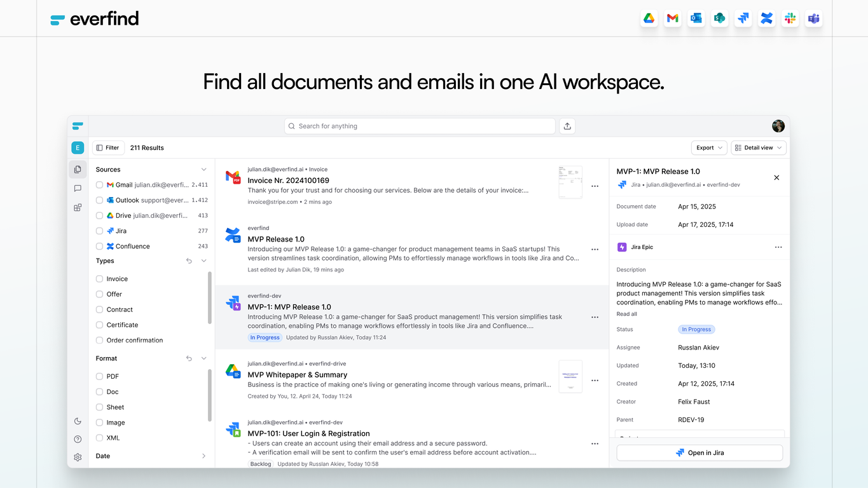Screen dimensions: 868x488
Task: Open the help menu with the question mark
Action: coord(77,439)
